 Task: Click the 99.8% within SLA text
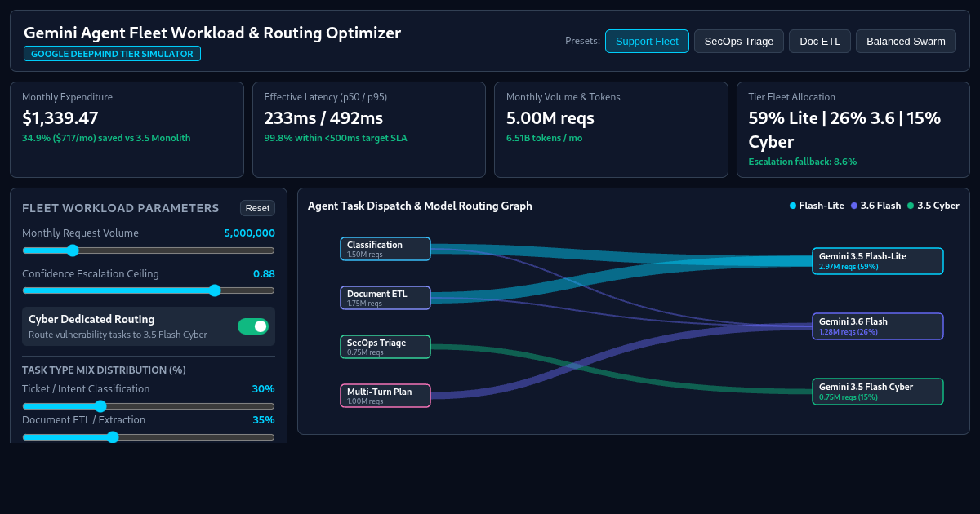(x=336, y=138)
